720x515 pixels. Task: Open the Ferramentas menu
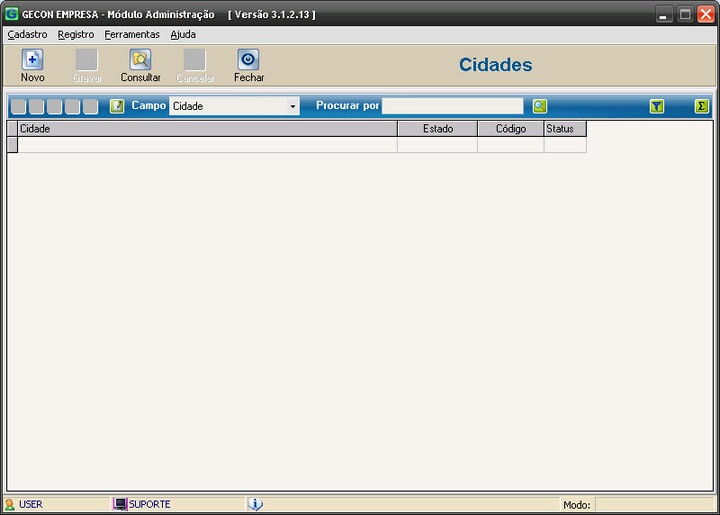pos(132,34)
